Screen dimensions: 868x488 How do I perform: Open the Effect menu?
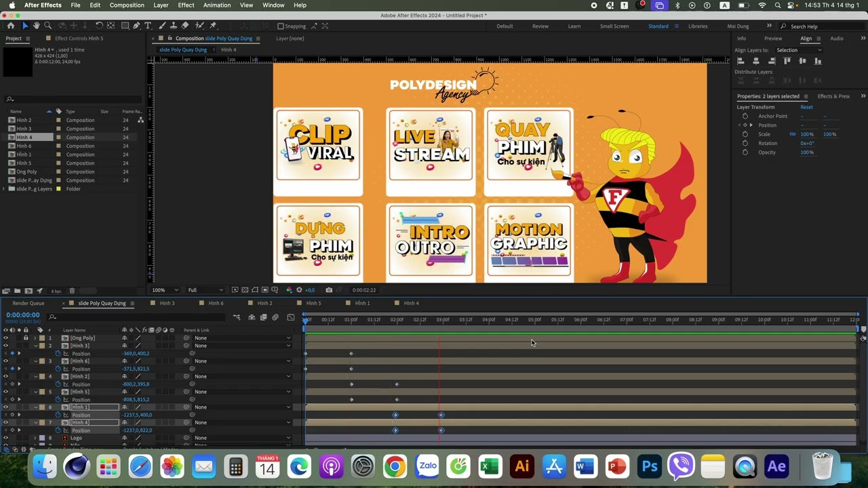[186, 5]
